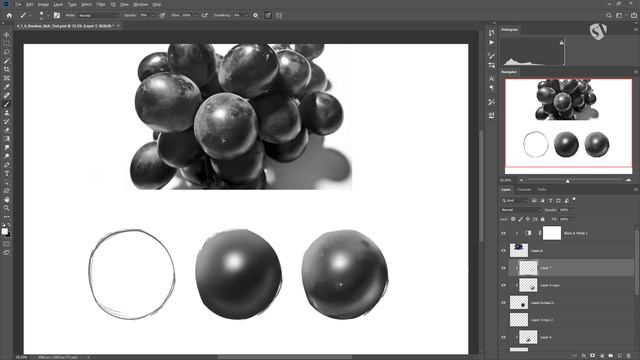
Task: Select the Dodge tool
Action: [7, 156]
